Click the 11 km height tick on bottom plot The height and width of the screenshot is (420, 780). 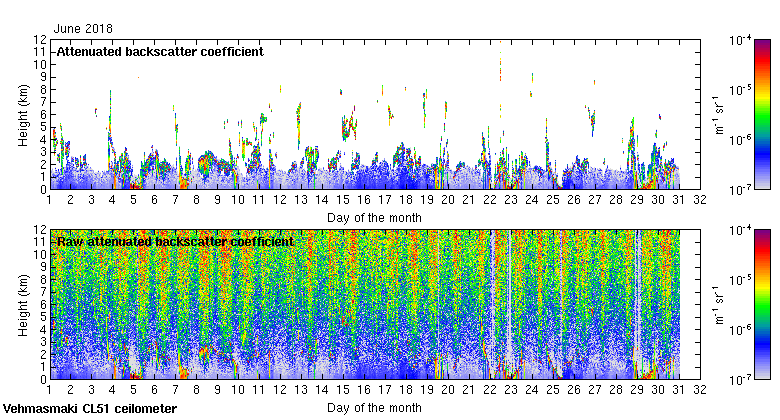click(x=40, y=242)
